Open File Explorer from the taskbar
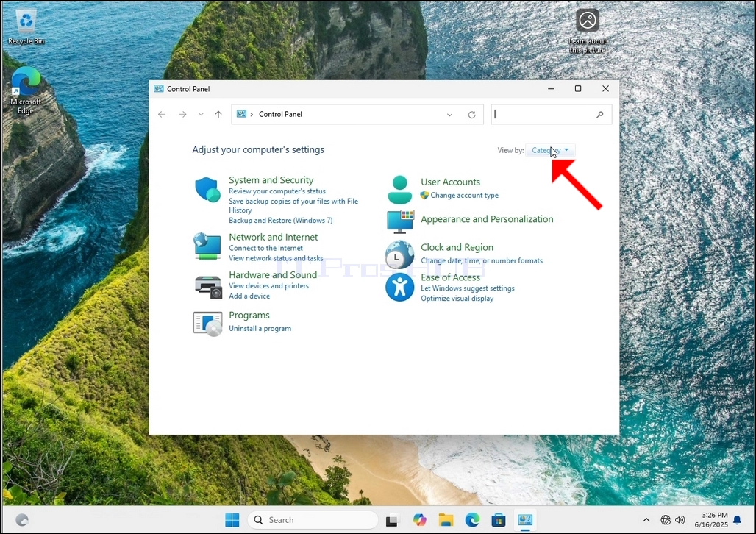This screenshot has width=756, height=534. [x=446, y=519]
